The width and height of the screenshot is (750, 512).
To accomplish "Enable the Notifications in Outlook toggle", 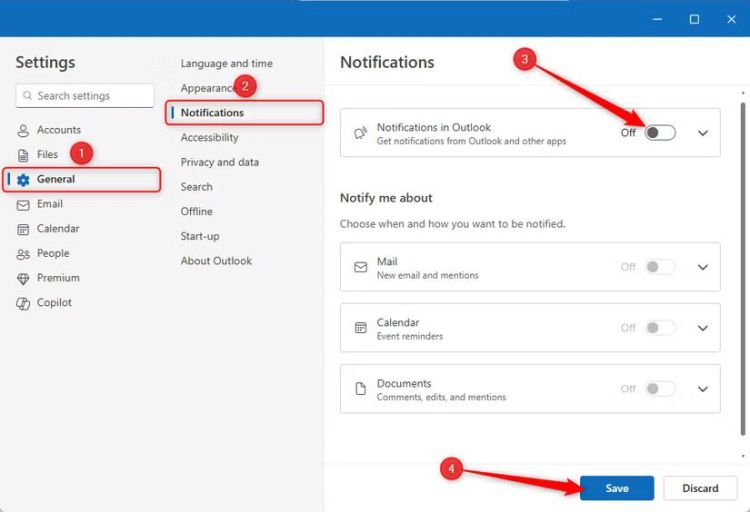I will (659, 133).
